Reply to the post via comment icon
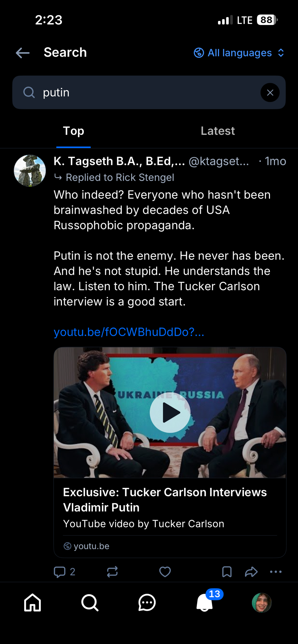This screenshot has height=644, width=298. tap(60, 572)
